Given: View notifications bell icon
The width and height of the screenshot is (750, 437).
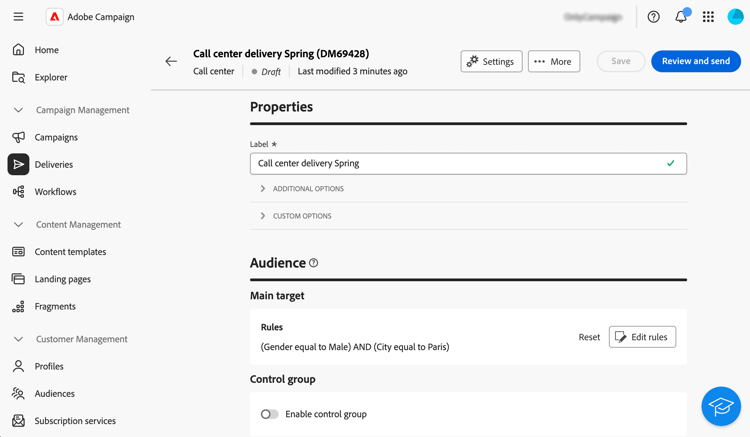Looking at the screenshot, I should coord(681,17).
